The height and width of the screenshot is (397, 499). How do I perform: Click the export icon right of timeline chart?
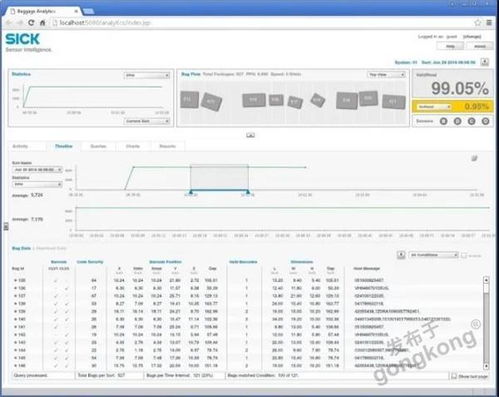pyautogui.click(x=474, y=158)
